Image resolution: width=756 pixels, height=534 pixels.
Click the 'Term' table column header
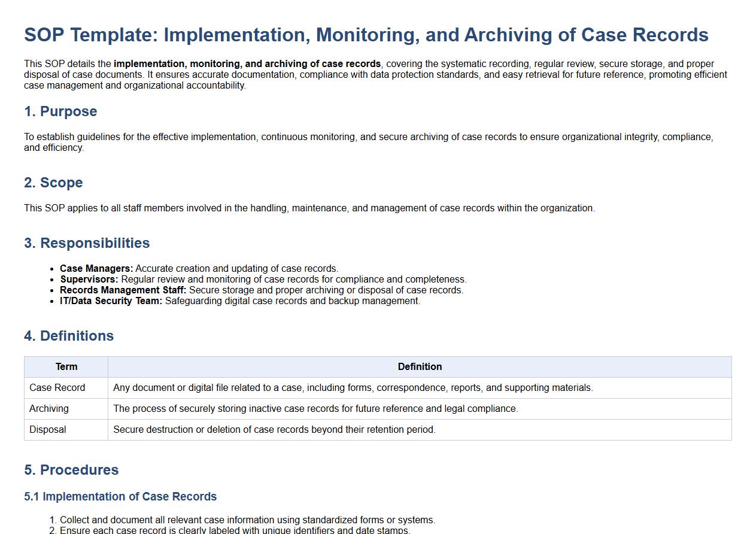point(66,367)
